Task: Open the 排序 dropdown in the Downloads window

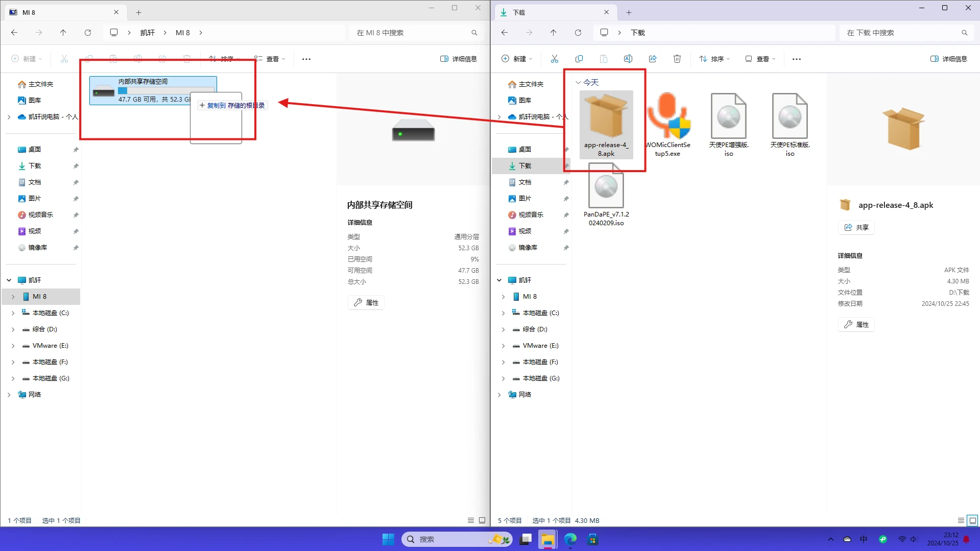Action: (x=714, y=59)
